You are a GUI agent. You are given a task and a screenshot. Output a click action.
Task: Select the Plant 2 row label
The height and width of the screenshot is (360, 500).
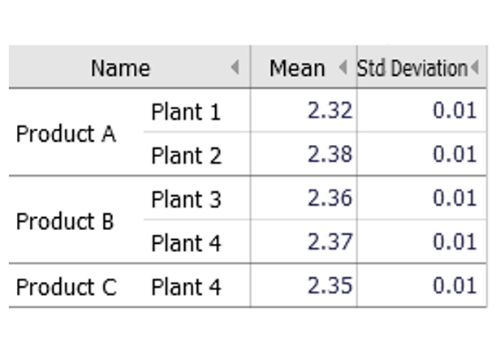(x=186, y=155)
